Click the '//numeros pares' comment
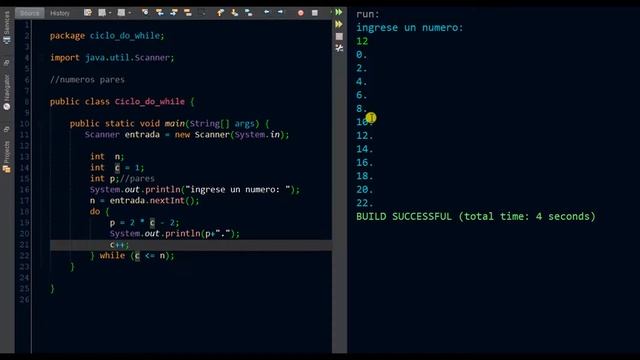640x360 pixels. (x=87, y=80)
